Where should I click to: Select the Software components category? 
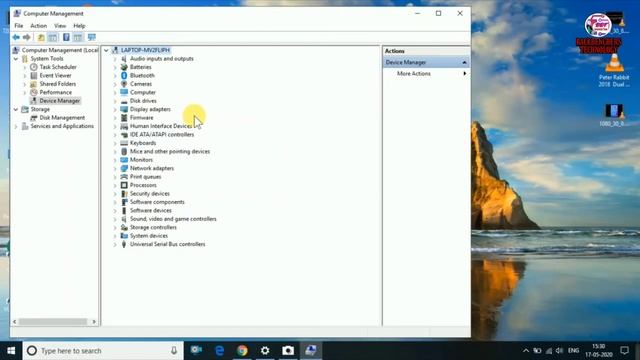[x=157, y=202]
